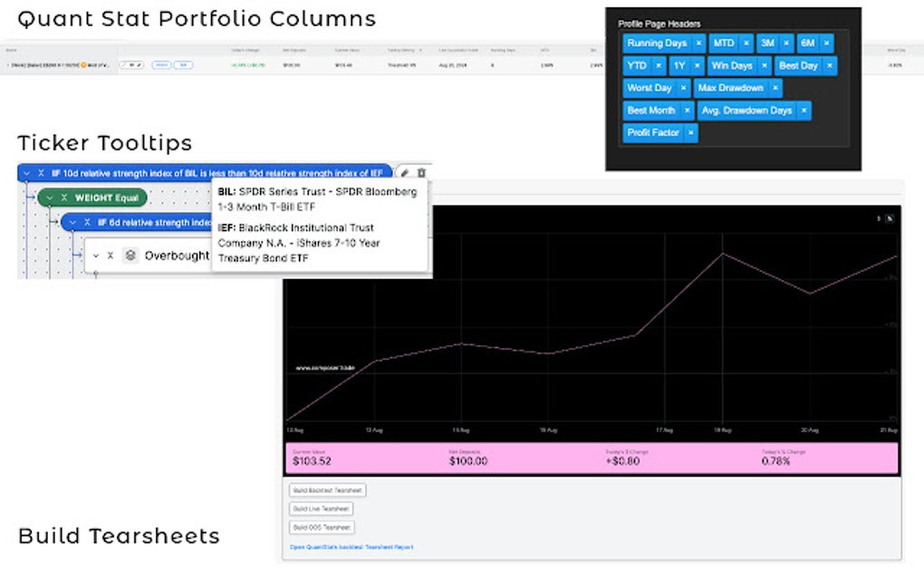
Task: Click the pink Current Value stats bar
Action: pyautogui.click(x=592, y=458)
